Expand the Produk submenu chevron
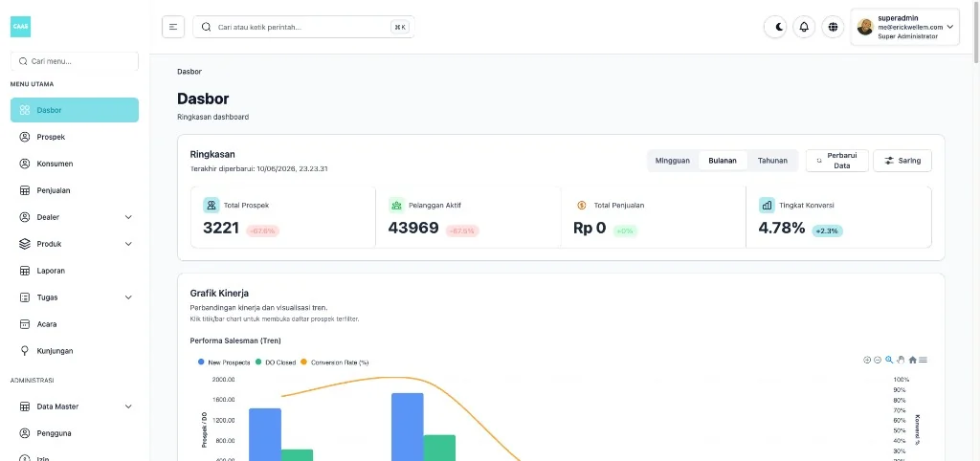 tap(128, 244)
